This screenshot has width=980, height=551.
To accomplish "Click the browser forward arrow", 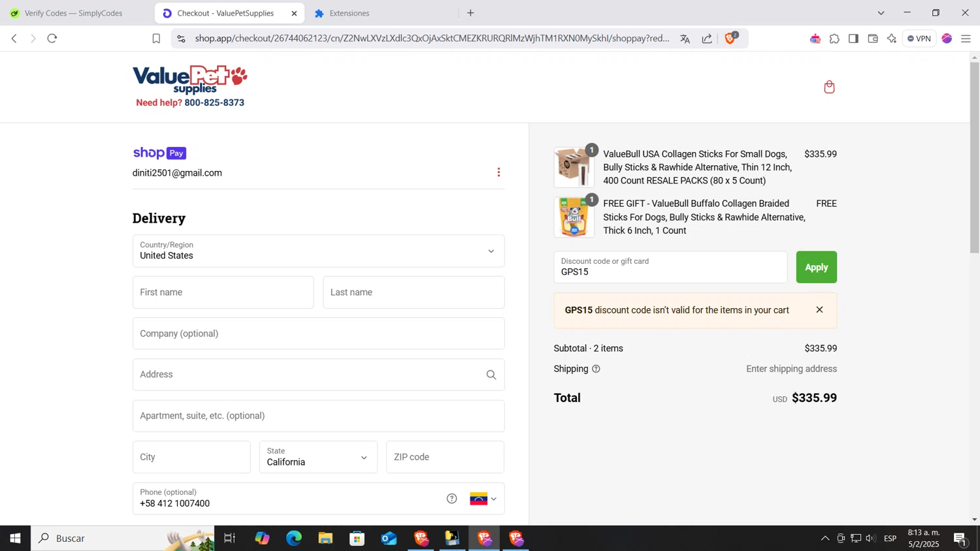I will pyautogui.click(x=33, y=39).
